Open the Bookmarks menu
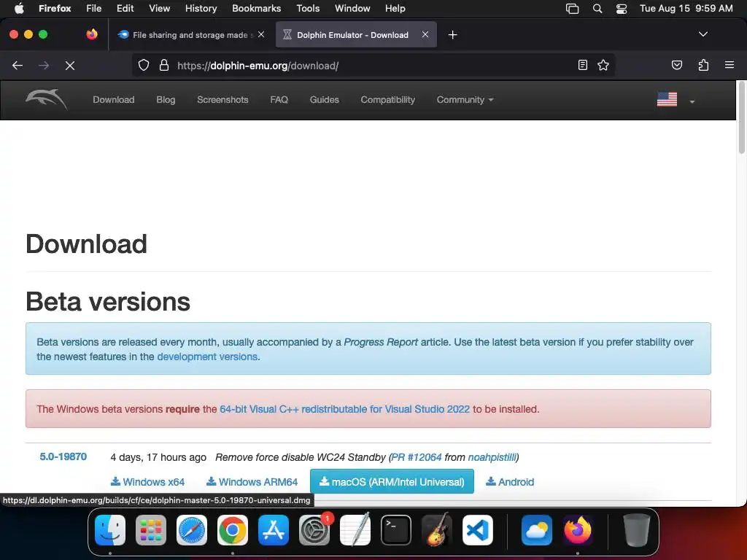Viewport: 747px width, 560px height. (x=256, y=8)
